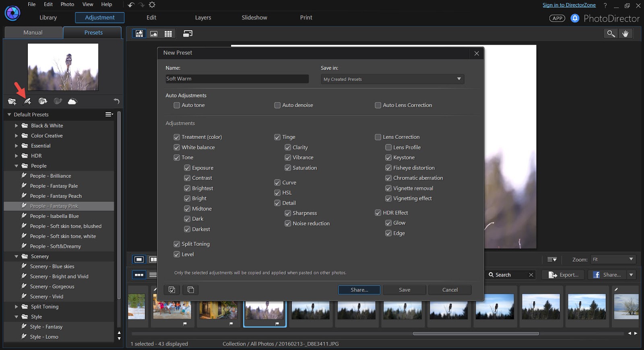Clear the search field with X icon
The image size is (644, 350).
coord(531,275)
